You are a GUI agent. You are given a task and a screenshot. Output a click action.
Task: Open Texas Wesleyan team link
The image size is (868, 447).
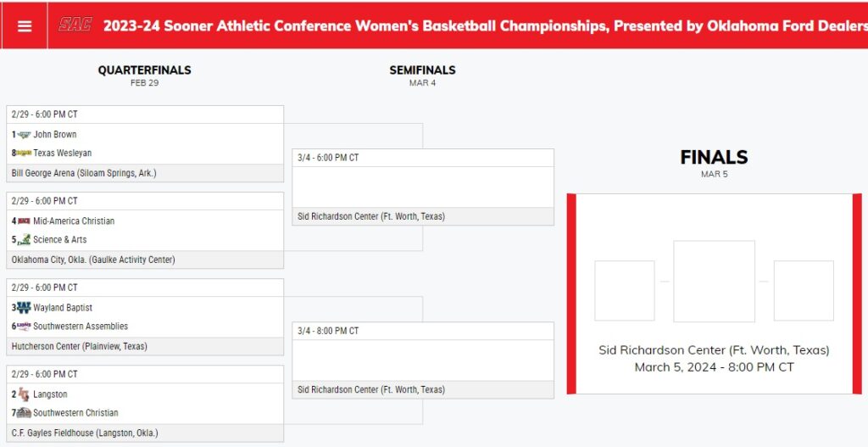tap(63, 153)
